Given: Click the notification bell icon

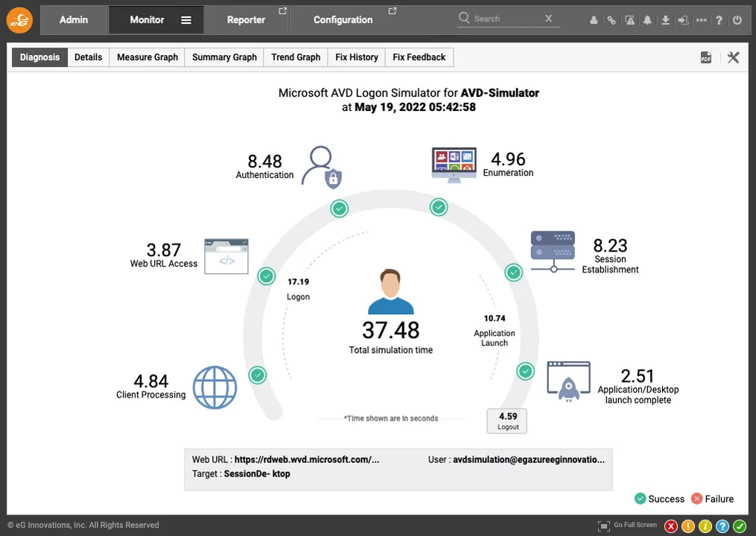Looking at the screenshot, I should [647, 20].
